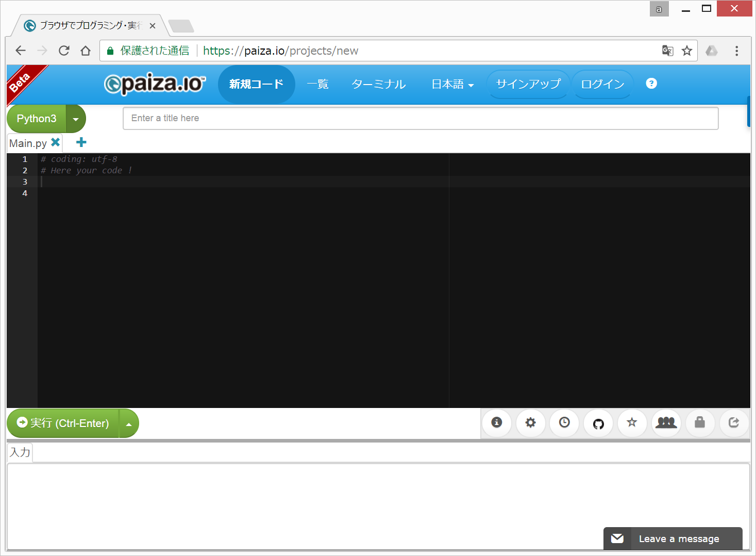The height and width of the screenshot is (556, 756).
Task: Expand the run button options arrow
Action: pos(128,423)
